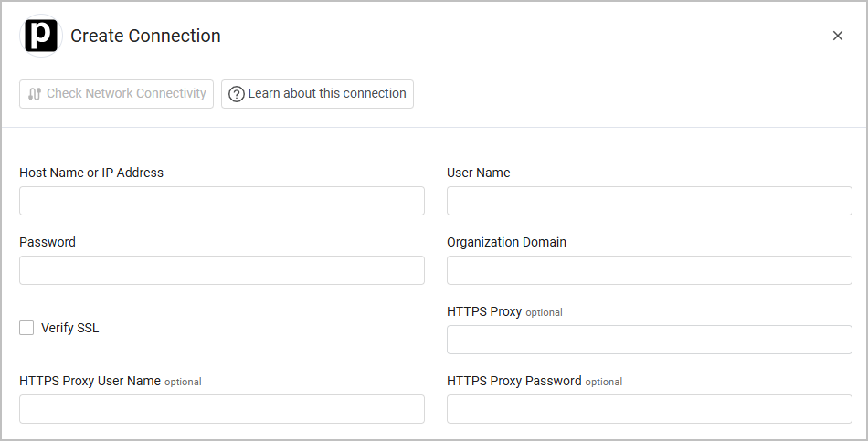Open Learn about this connection

tap(317, 94)
